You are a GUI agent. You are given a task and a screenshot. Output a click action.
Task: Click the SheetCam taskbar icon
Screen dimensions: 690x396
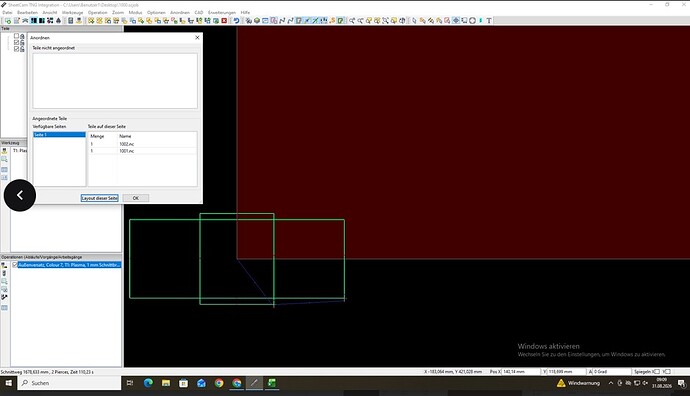[x=254, y=383]
